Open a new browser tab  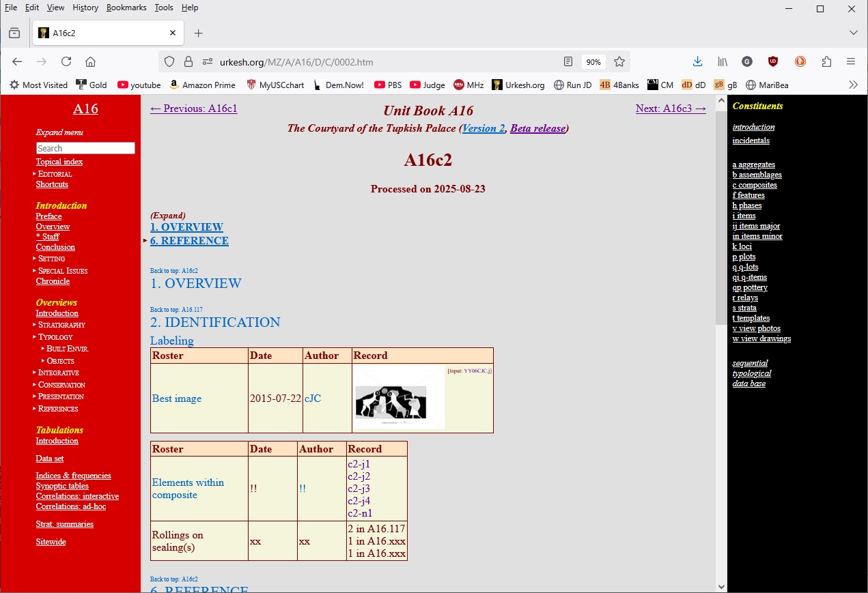coord(198,33)
